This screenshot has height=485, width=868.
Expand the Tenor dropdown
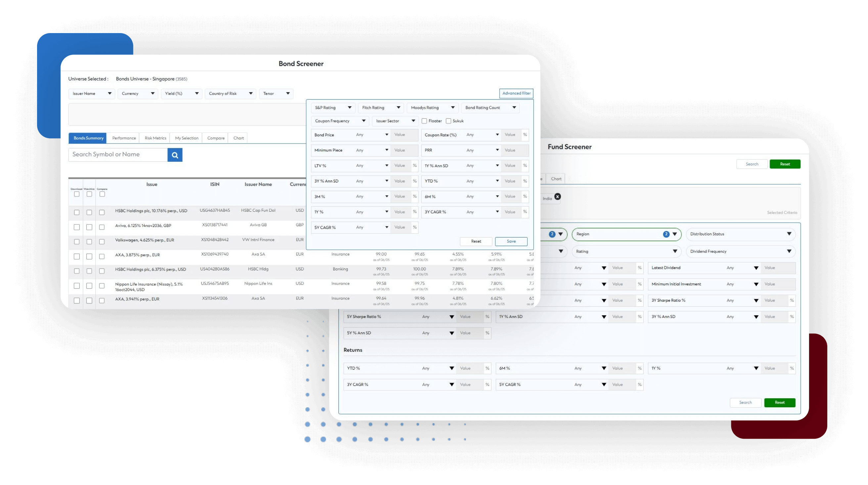click(276, 94)
